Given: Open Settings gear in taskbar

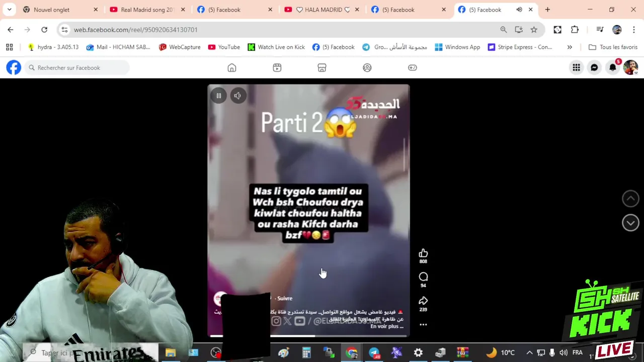Looking at the screenshot, I should [418, 352].
